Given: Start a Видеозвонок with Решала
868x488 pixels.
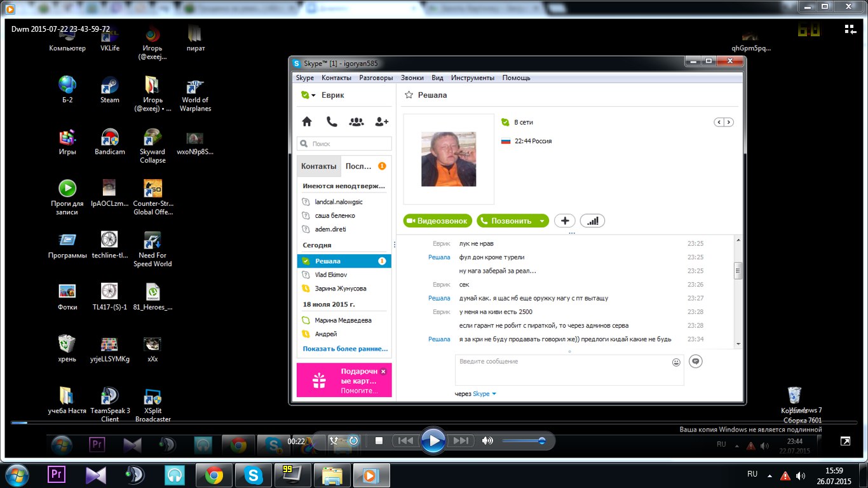Looking at the screenshot, I should [438, 220].
